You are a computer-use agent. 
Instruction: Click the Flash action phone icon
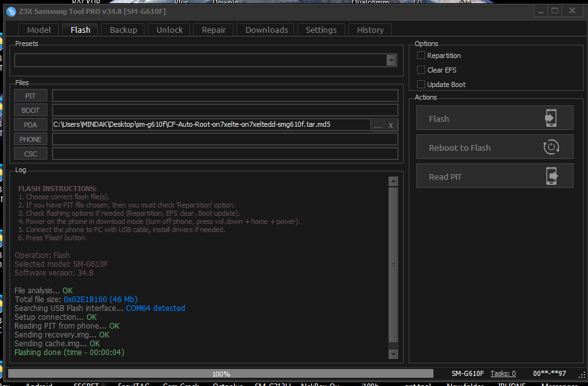click(x=551, y=118)
